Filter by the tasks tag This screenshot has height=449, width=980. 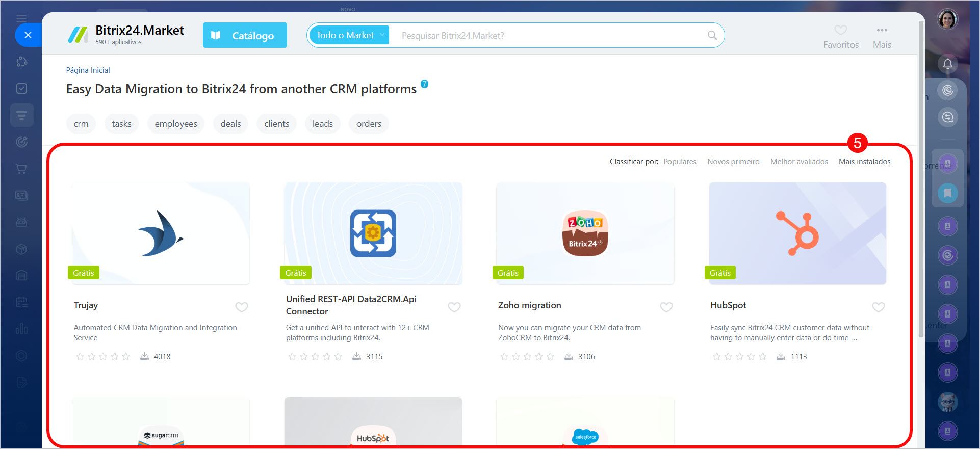121,124
